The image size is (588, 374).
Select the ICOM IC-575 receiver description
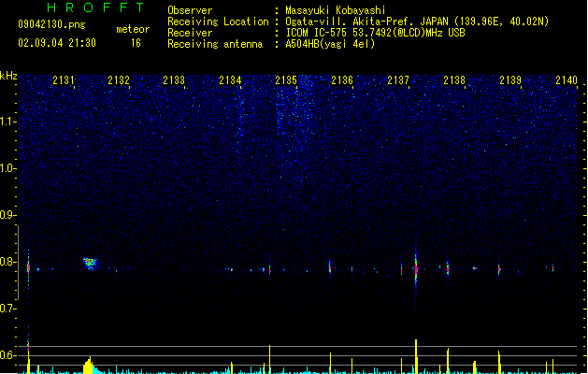pos(376,33)
